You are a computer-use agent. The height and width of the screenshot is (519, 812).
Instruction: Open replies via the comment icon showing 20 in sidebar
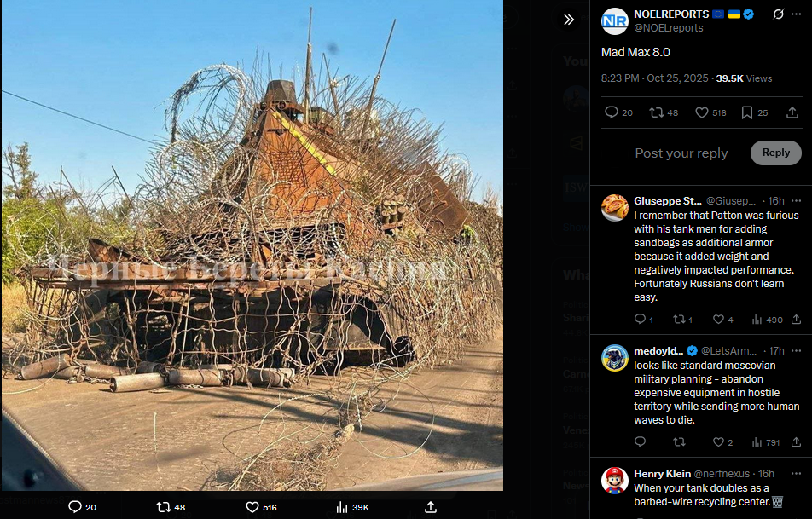(619, 112)
